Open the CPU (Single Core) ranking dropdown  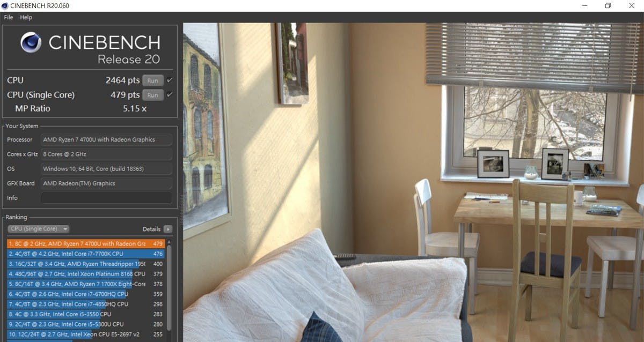38,229
